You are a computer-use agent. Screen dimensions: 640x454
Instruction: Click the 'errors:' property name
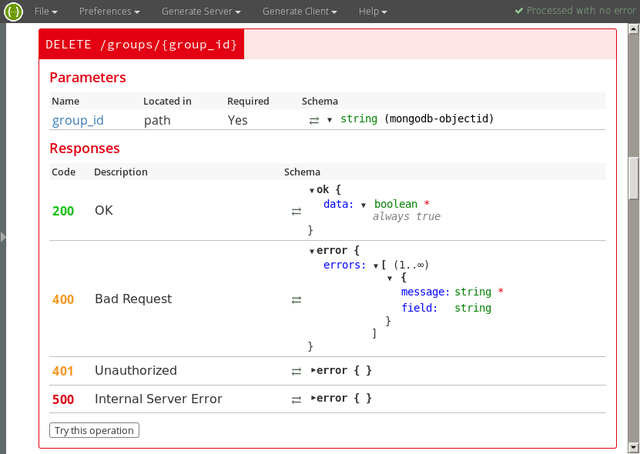tap(344, 265)
